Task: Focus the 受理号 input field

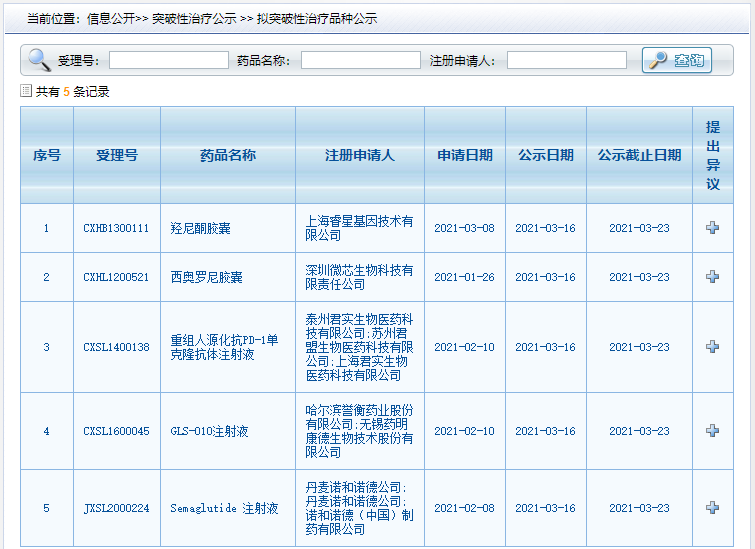Action: pyautogui.click(x=169, y=60)
